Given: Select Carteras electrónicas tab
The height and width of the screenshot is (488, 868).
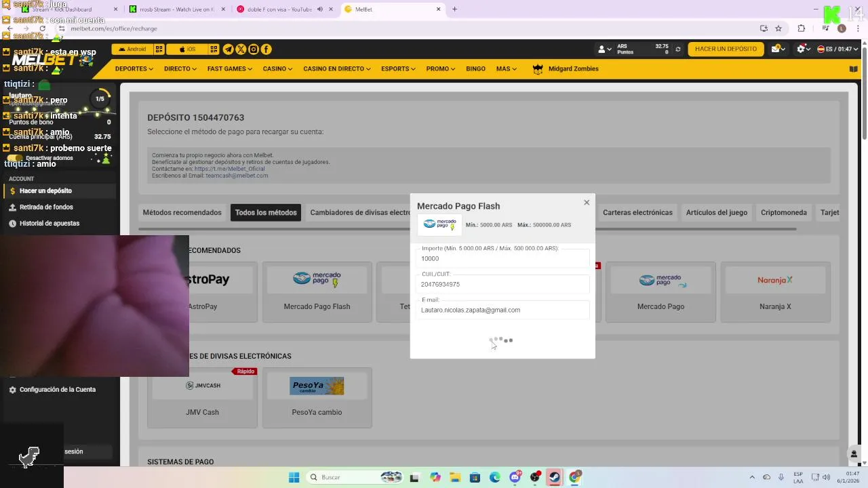Looking at the screenshot, I should (637, 213).
